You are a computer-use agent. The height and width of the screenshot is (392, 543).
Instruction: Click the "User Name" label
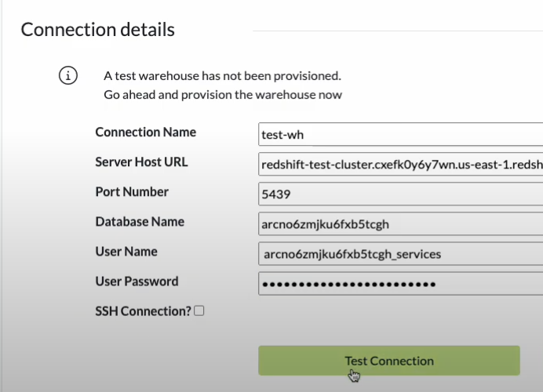pyautogui.click(x=126, y=252)
